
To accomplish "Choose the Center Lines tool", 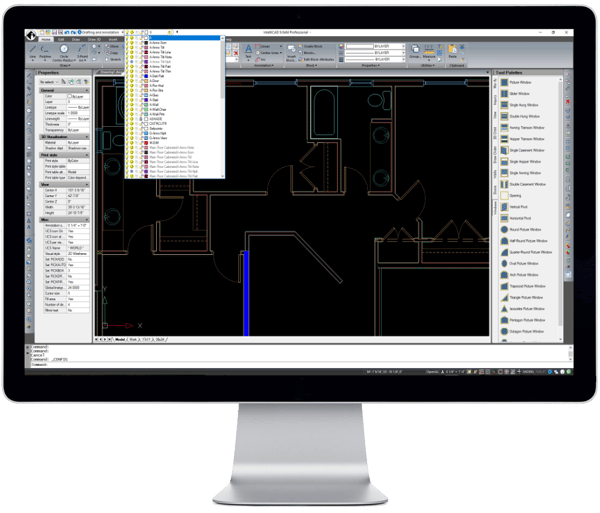I will 269,53.
